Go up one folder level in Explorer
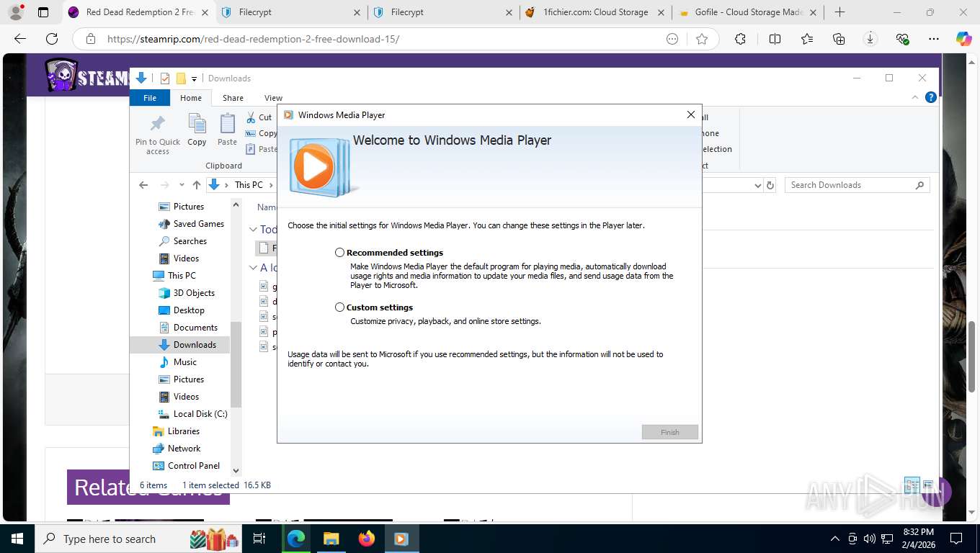The image size is (980, 553). (x=197, y=185)
